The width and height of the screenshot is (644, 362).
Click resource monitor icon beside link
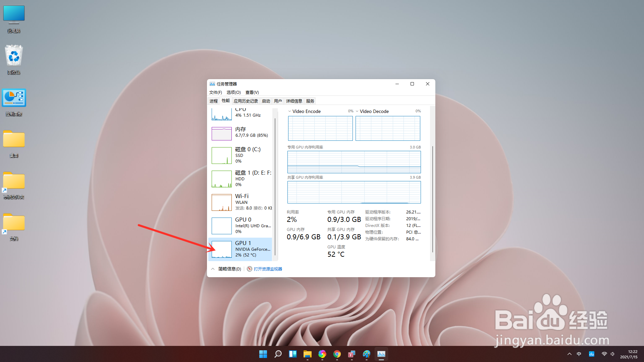(x=250, y=269)
